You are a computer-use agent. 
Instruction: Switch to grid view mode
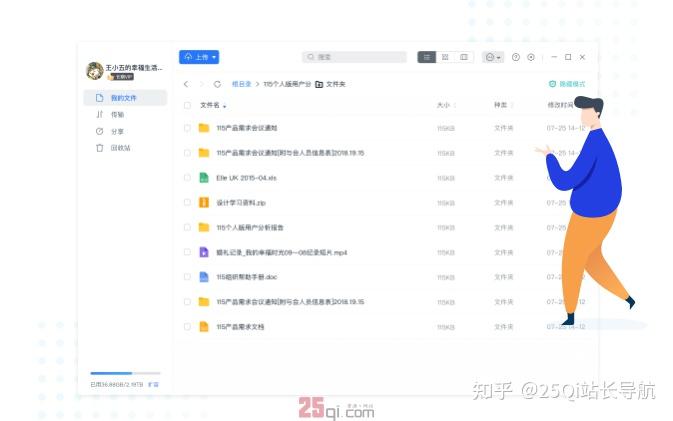[x=445, y=57]
